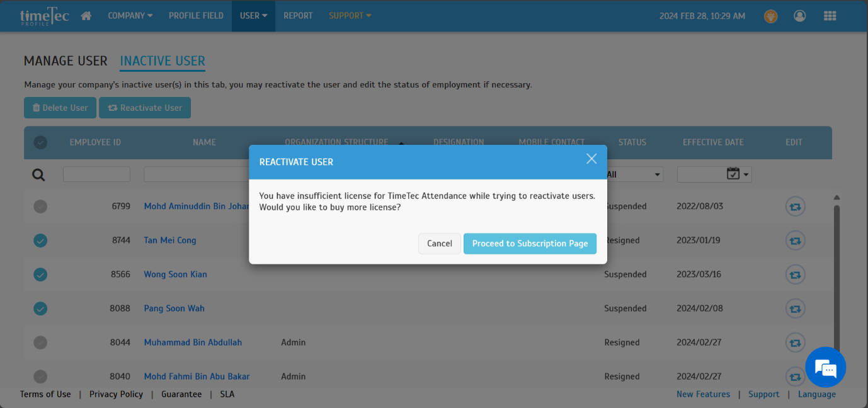Open the Muhammad Bin Abdullah name link

click(193, 343)
